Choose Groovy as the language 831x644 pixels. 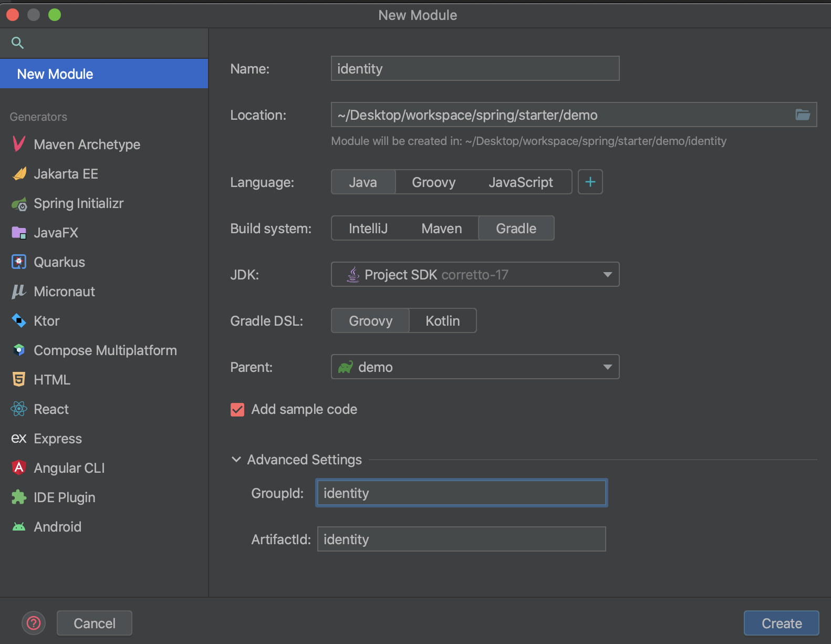coord(434,182)
